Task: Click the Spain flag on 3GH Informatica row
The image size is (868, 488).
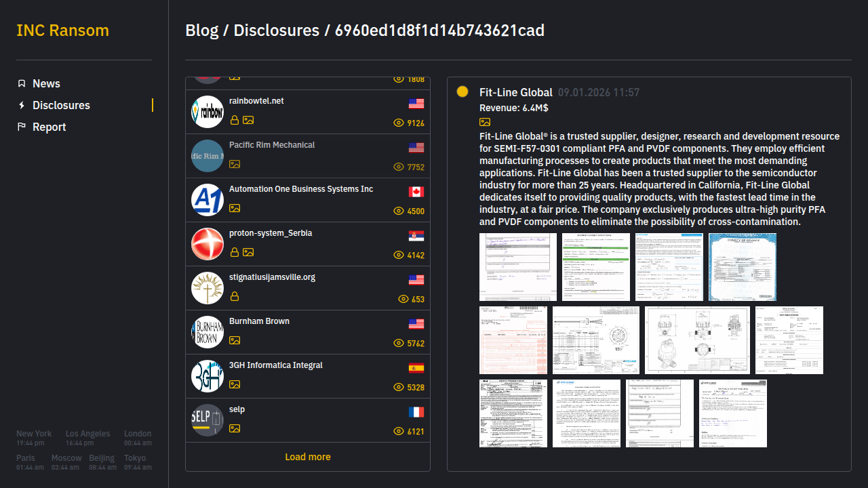Action: (x=416, y=368)
